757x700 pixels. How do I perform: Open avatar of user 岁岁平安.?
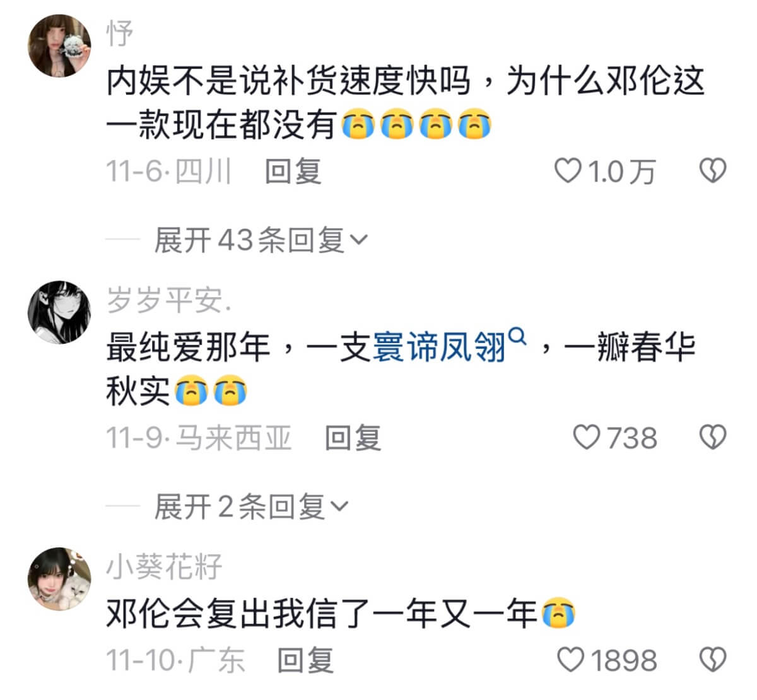click(x=60, y=312)
